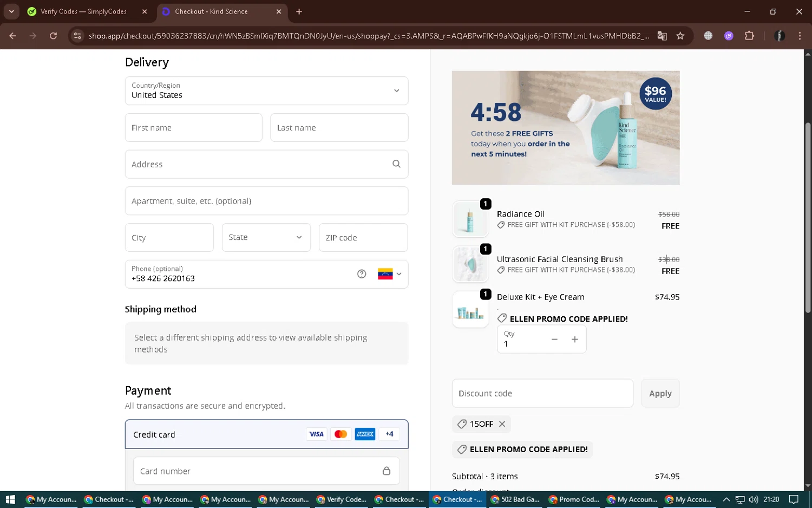Viewport: 812px width, 508px height.
Task: Click the Card number field
Action: coord(266,471)
